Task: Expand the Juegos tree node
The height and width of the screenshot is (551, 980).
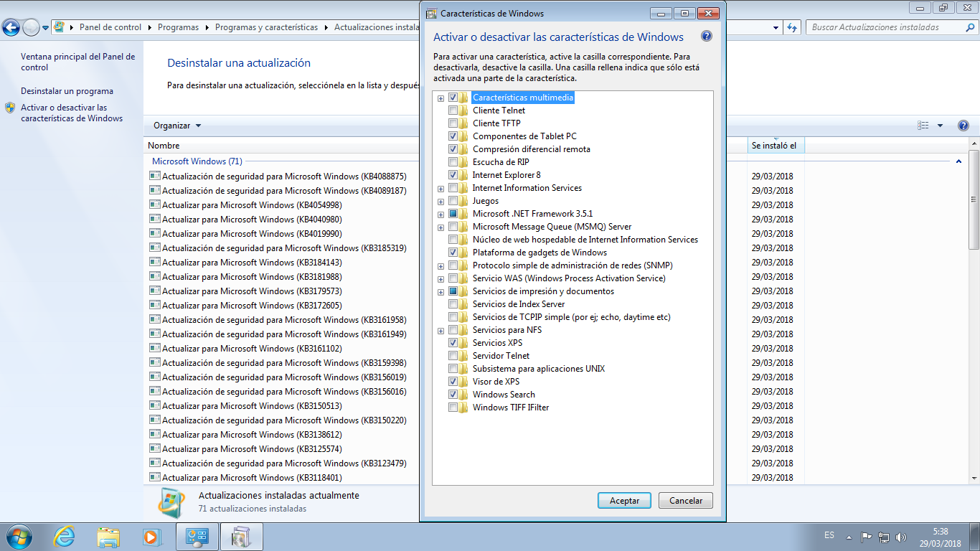Action: point(441,202)
